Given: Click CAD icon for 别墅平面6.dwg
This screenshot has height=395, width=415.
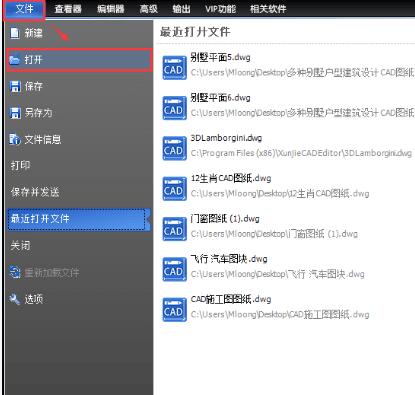Looking at the screenshot, I should [x=174, y=108].
